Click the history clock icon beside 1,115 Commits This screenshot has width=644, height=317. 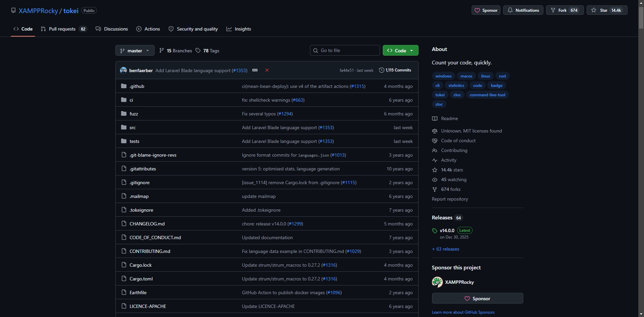point(382,70)
